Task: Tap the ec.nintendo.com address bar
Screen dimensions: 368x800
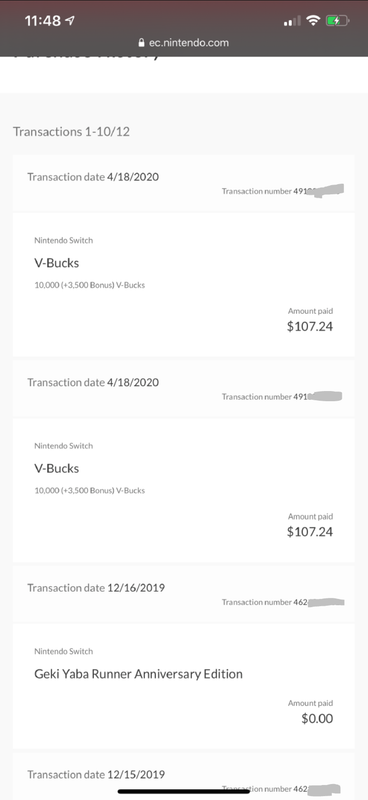Action: tap(184, 43)
